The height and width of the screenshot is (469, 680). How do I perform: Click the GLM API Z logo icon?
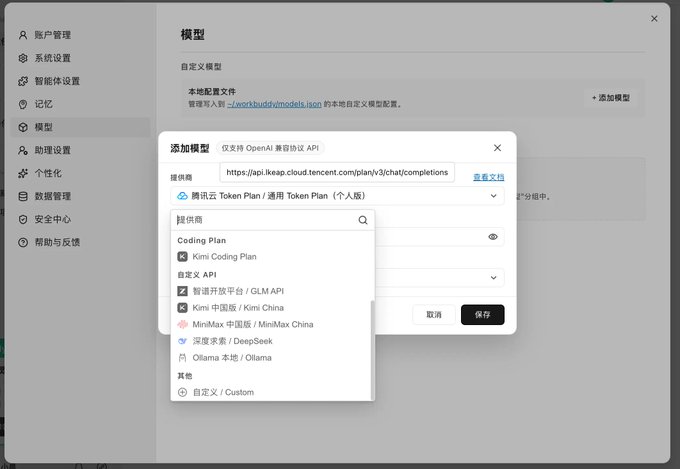point(183,291)
